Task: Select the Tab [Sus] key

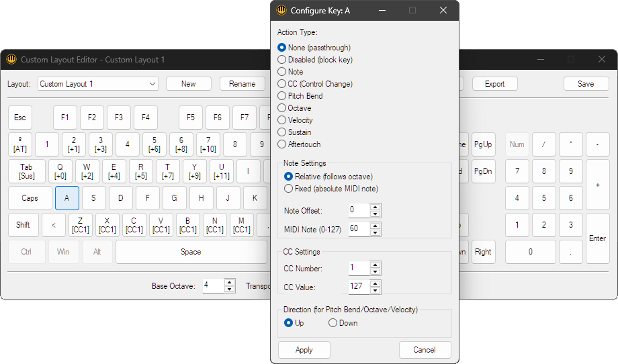Action: point(27,171)
